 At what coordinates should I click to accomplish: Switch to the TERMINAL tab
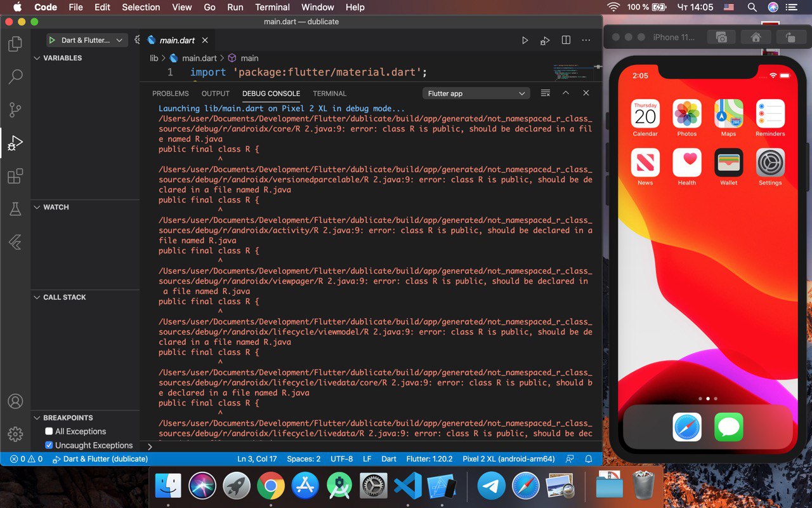[330, 93]
